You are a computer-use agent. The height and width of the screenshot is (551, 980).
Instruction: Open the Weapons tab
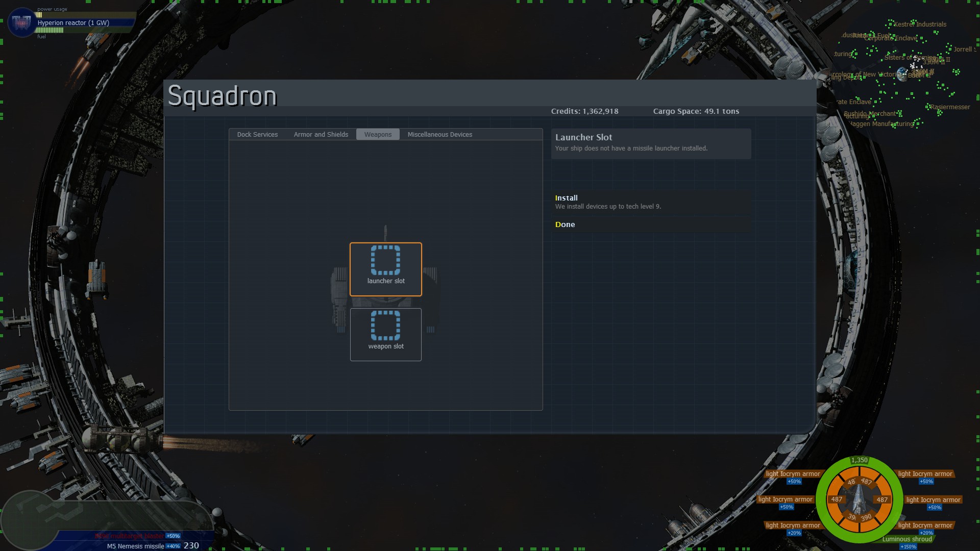point(378,135)
